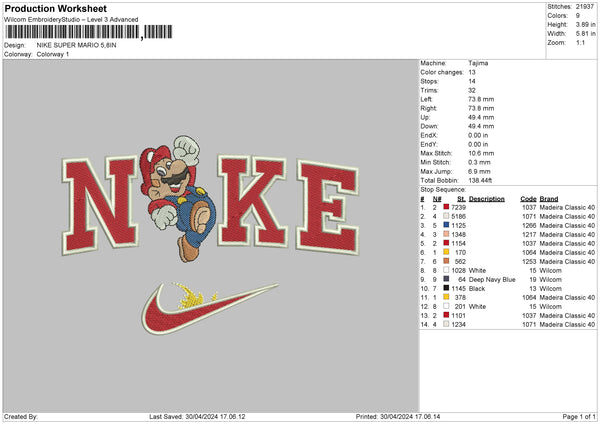The height and width of the screenshot is (424, 600).
Task: Click the Machine value 'Tajima'
Action: [478, 63]
